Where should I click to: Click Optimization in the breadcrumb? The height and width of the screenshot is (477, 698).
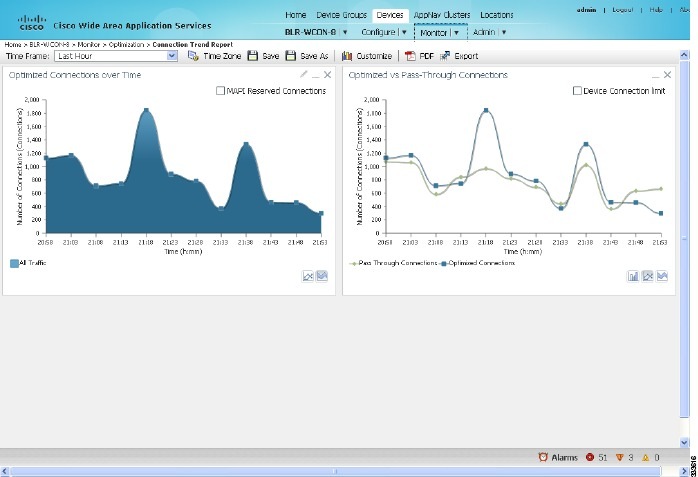126,44
